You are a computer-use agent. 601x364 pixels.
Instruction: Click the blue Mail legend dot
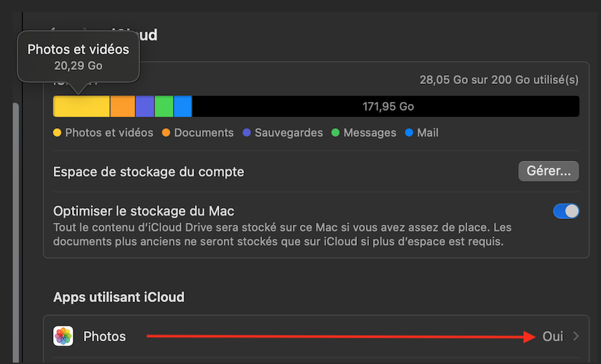pos(409,133)
